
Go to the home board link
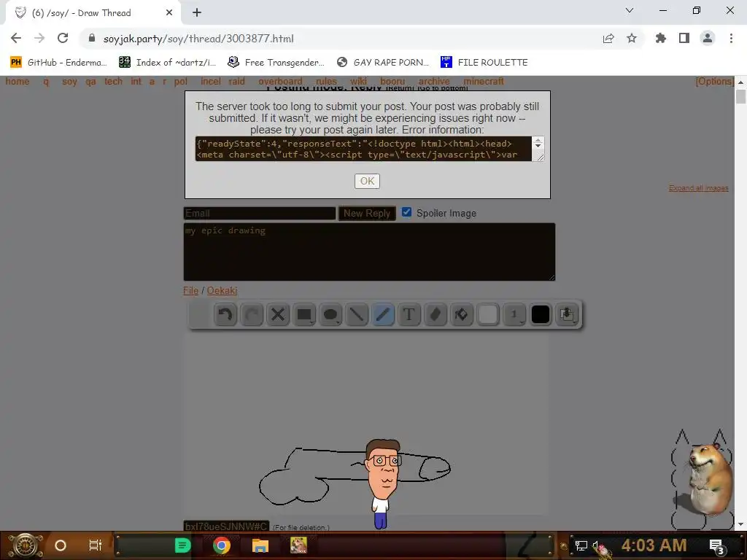(18, 82)
